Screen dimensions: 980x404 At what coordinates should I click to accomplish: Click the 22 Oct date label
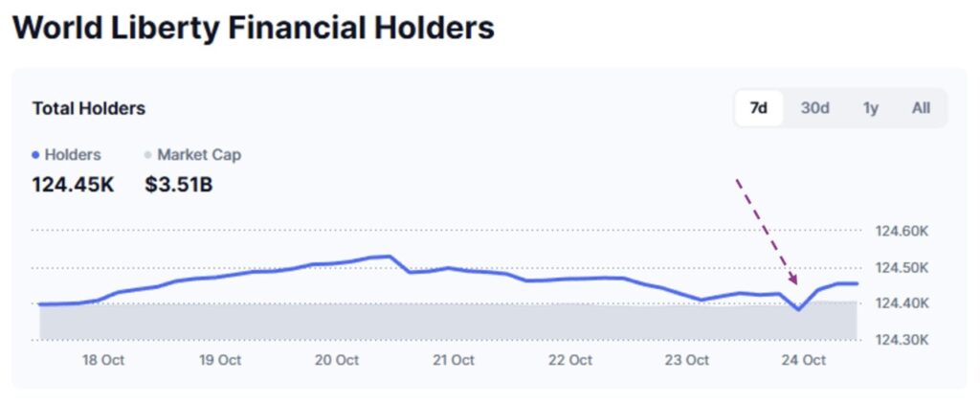569,360
